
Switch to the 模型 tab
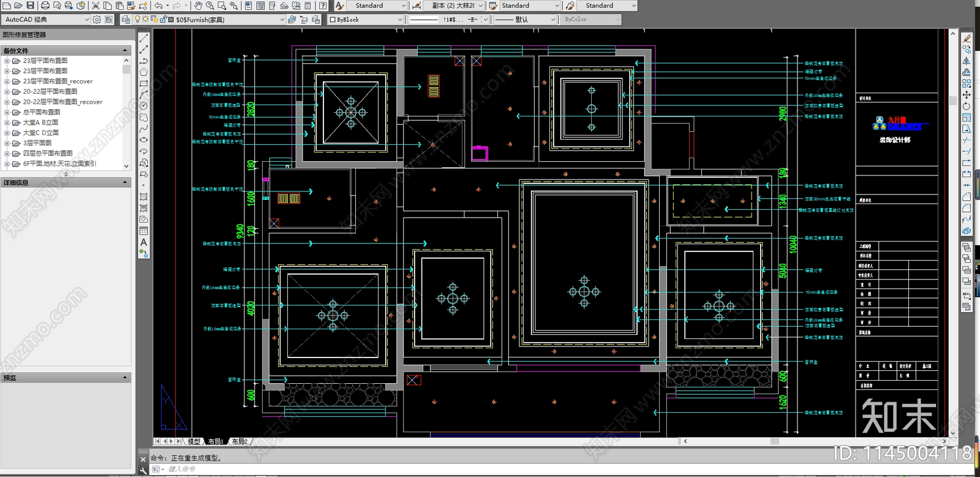click(x=194, y=441)
